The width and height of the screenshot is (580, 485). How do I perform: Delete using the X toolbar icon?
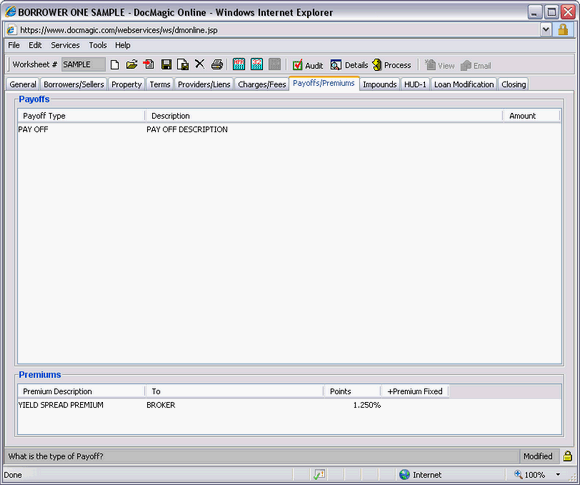(200, 64)
